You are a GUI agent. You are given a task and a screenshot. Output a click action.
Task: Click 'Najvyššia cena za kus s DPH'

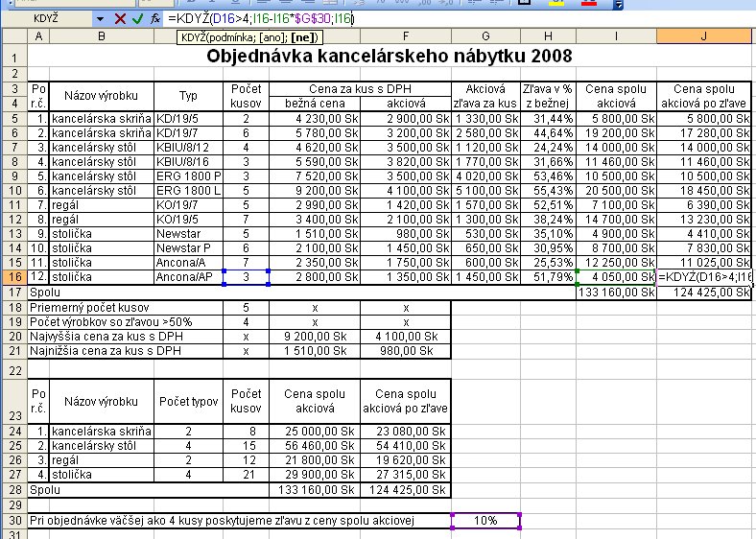coord(106,337)
